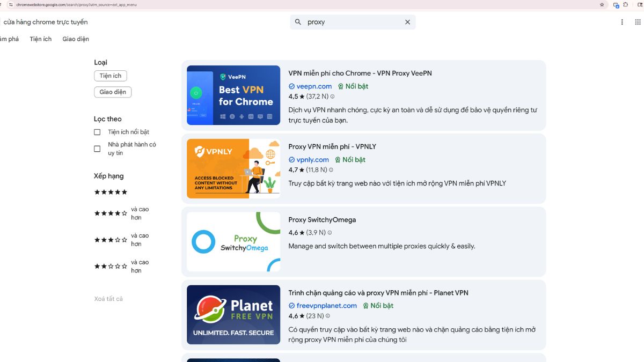The width and height of the screenshot is (644, 362).
Task: Open the Tiện ích tab in the top navigation
Action: 41,39
